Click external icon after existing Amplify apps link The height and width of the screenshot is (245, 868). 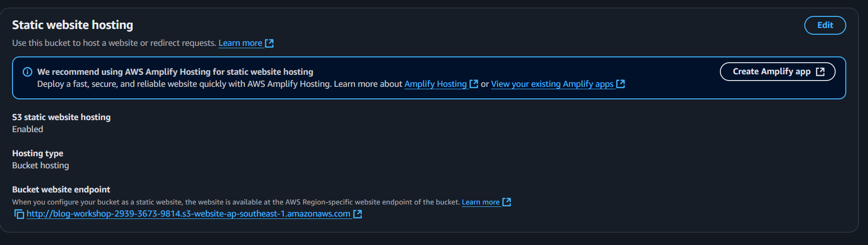click(x=620, y=84)
